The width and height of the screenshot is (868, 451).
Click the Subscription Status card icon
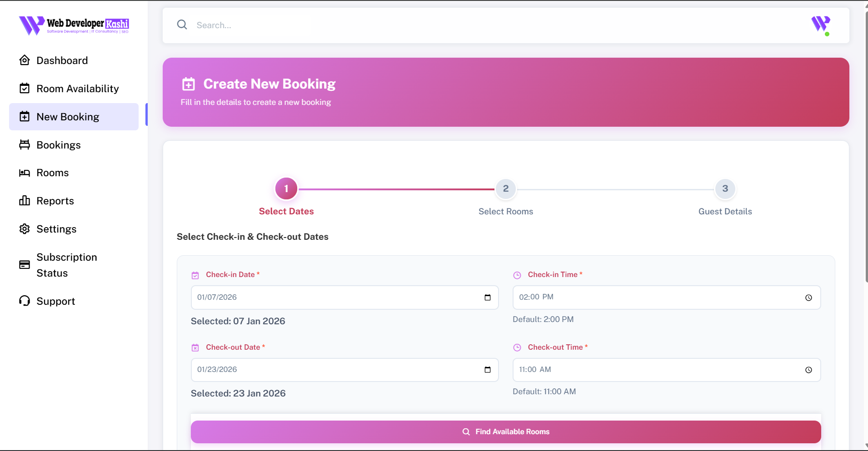coord(25,264)
